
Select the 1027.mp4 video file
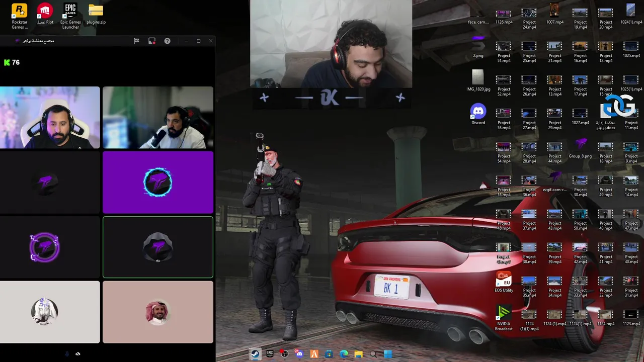pos(580,117)
